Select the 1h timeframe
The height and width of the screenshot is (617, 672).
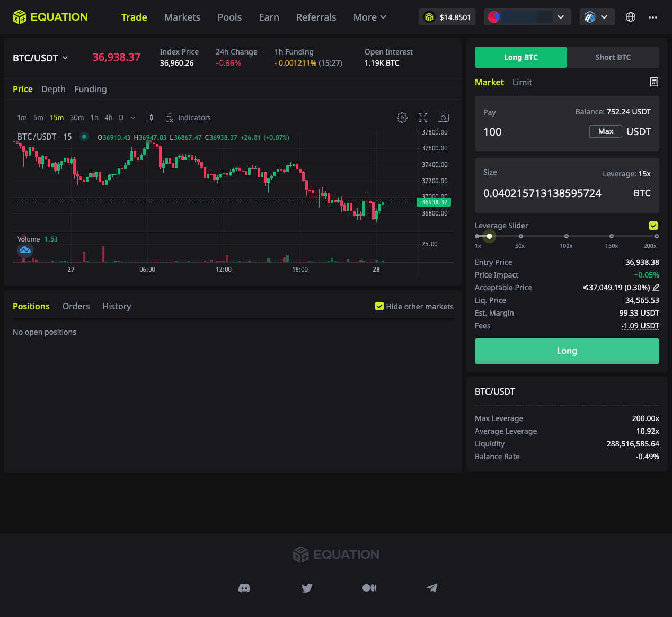click(x=94, y=118)
